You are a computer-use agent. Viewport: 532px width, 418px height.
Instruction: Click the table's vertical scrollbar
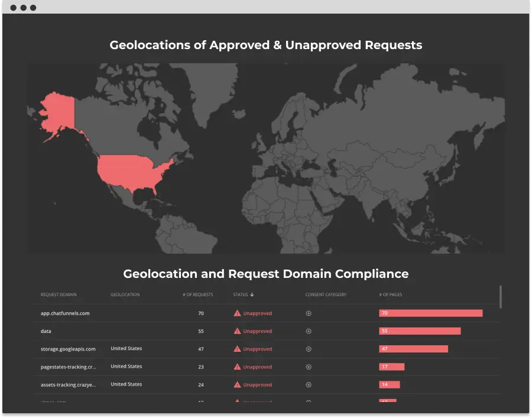point(501,297)
